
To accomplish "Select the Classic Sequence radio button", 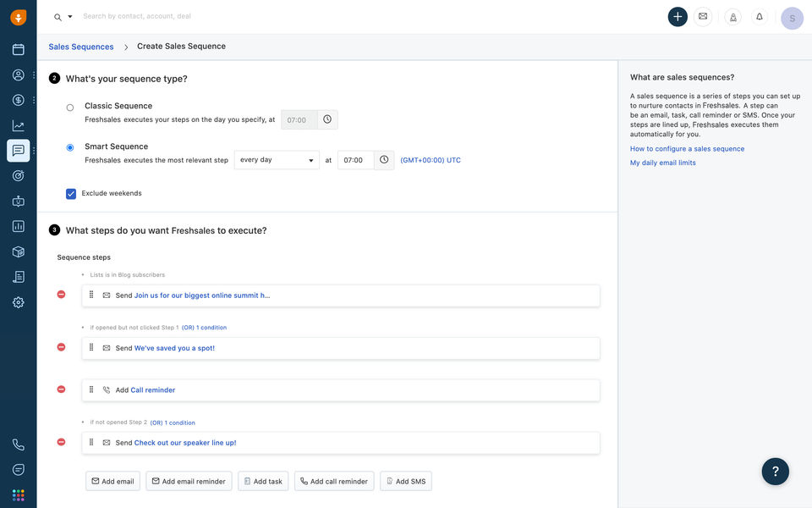I will pyautogui.click(x=70, y=108).
